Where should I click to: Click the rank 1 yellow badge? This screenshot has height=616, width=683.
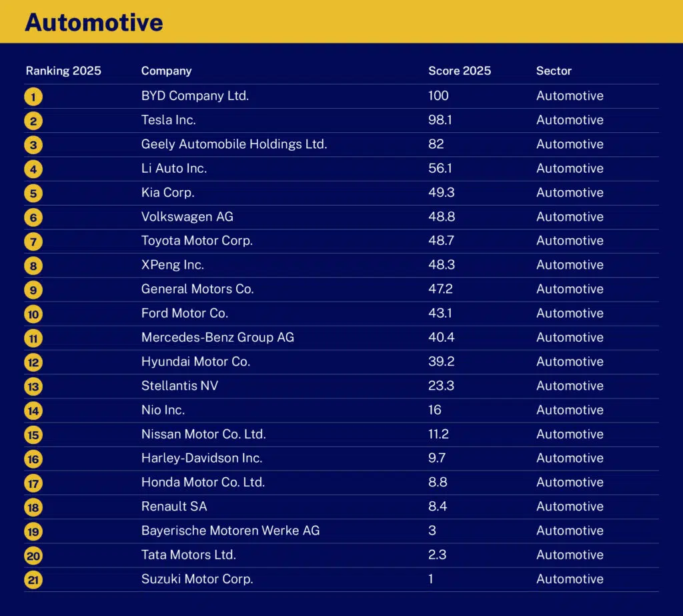[x=33, y=97]
